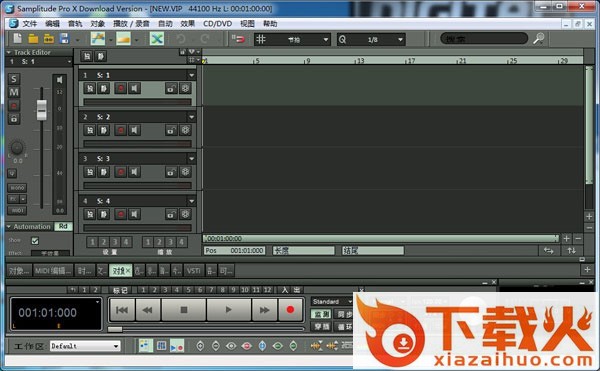Toggle record arm in Track Editor strip

tap(14, 106)
